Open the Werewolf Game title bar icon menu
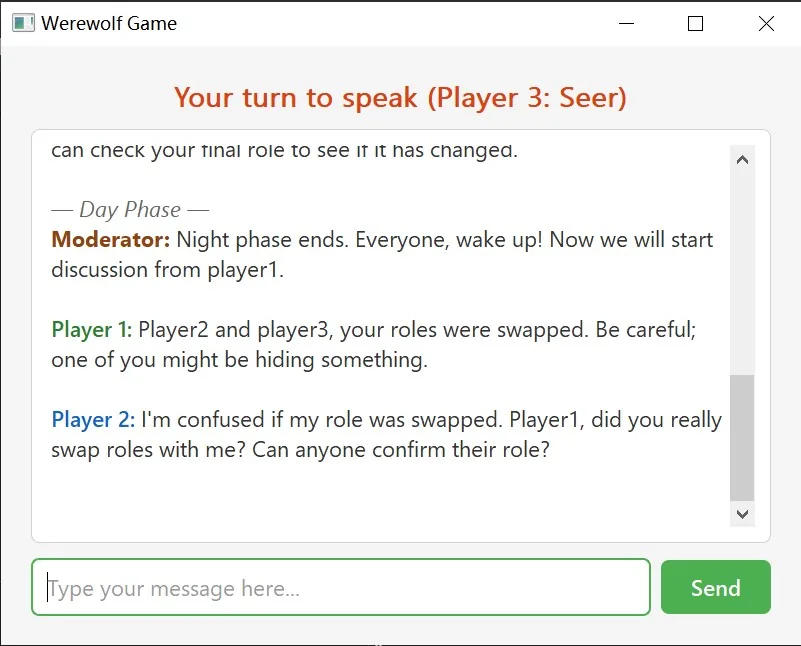801x646 pixels. point(23,23)
